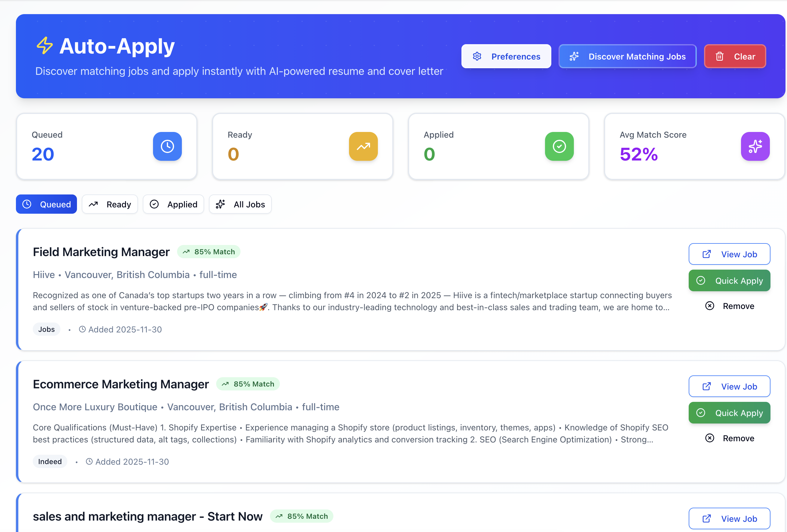Remove the Ecommerce Marketing Manager job

(x=730, y=438)
